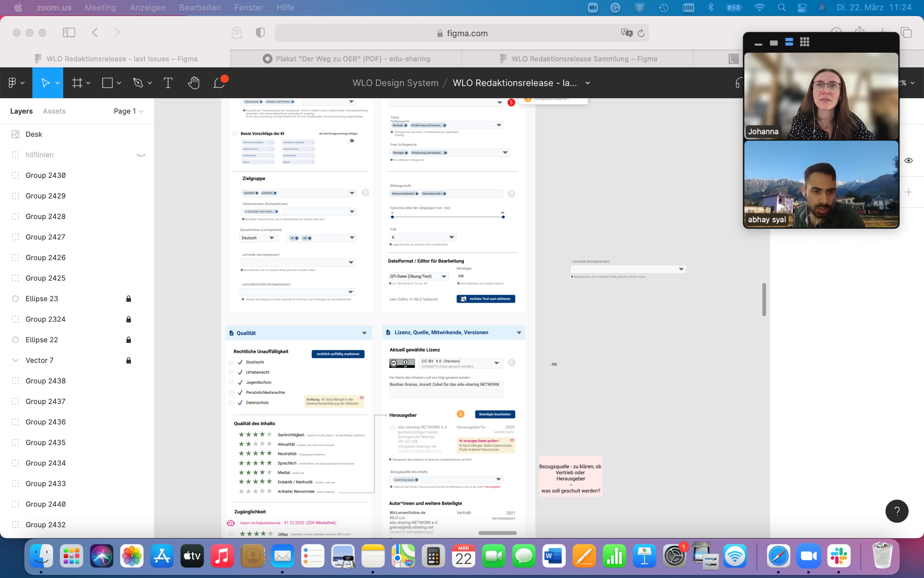Click the Beteiligte bearbeiten button
924x578 pixels.
495,414
